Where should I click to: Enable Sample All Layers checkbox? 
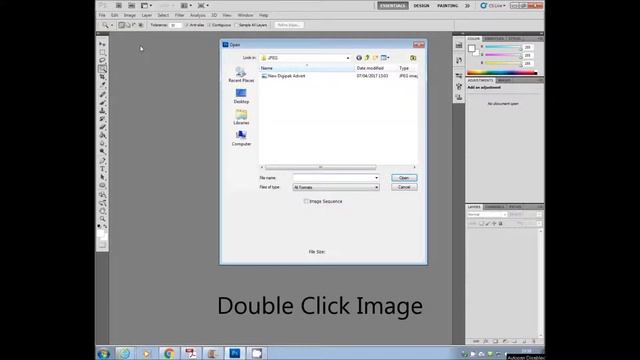coord(237,25)
